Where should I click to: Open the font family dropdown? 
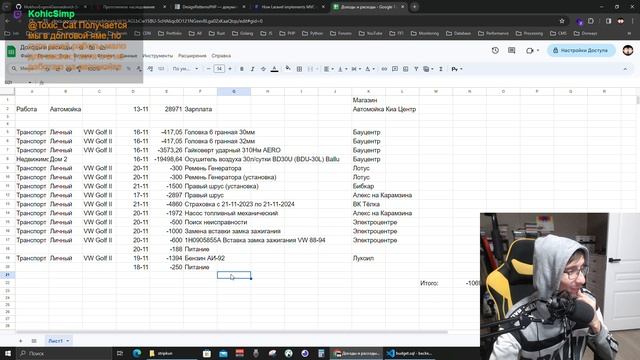coord(185,69)
